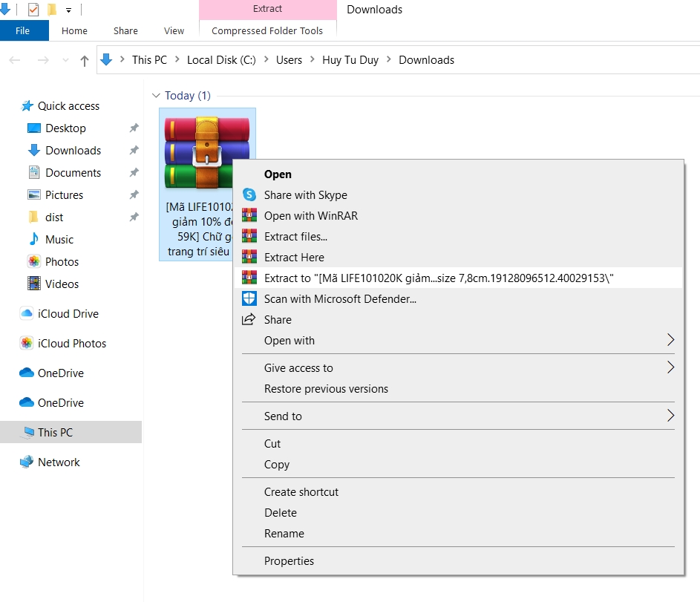Collapse the Today (1) group
The height and width of the screenshot is (602, 700).
coord(156,96)
